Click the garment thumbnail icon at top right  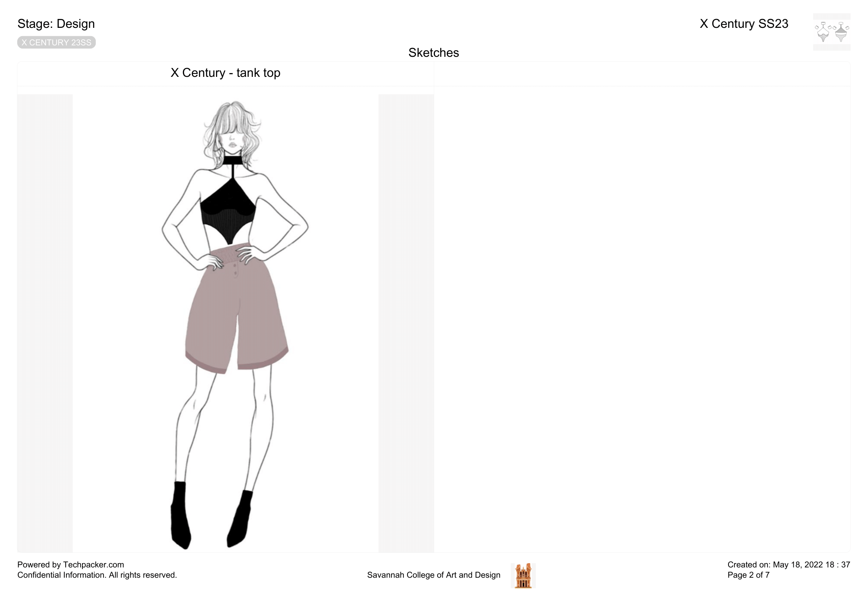pyautogui.click(x=831, y=32)
